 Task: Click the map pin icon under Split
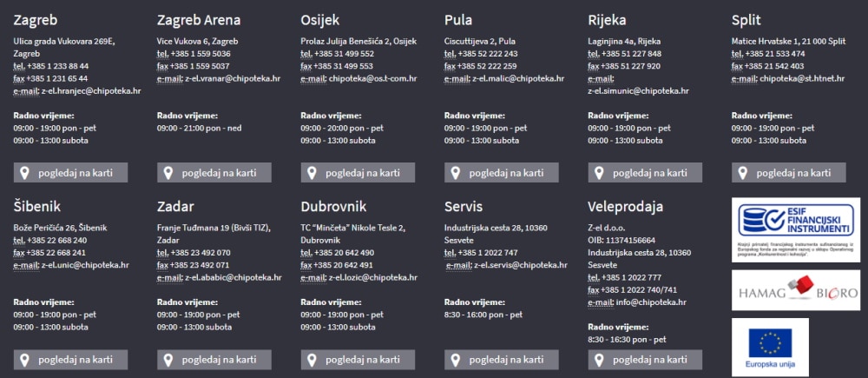(743, 173)
